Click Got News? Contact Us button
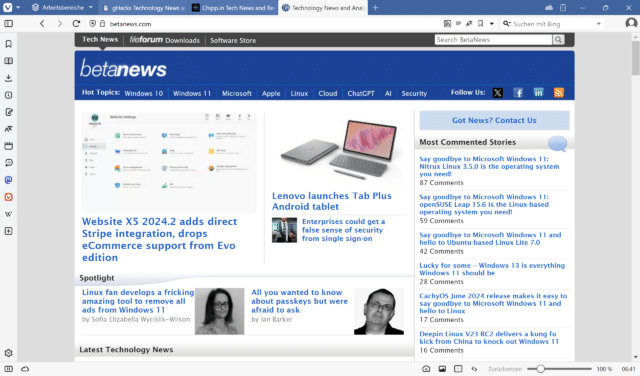Viewport: 640px width, 376px height. [x=494, y=120]
